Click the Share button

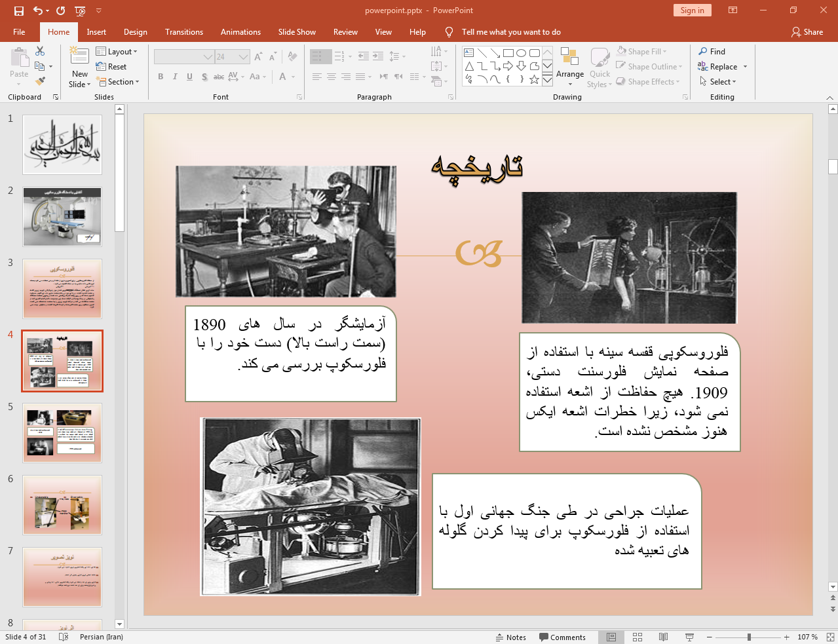point(807,32)
